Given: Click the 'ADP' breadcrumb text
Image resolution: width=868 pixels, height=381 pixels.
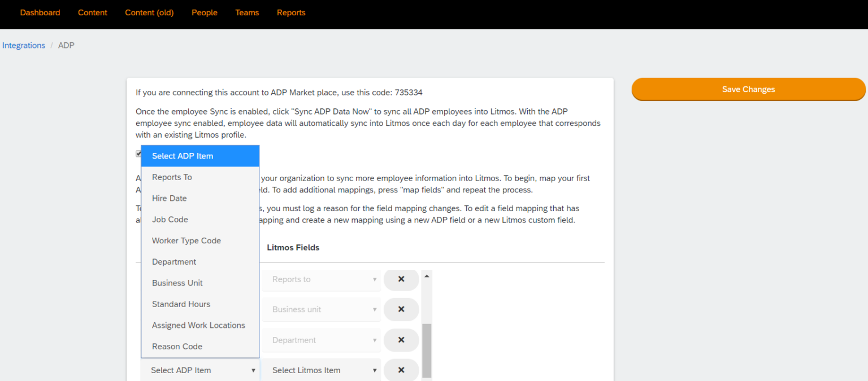Looking at the screenshot, I should pyautogui.click(x=66, y=45).
